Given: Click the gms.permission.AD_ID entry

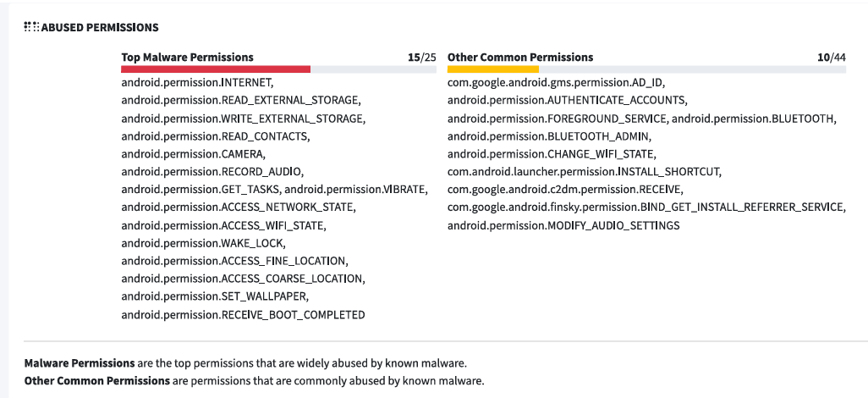Looking at the screenshot, I should (x=557, y=83).
